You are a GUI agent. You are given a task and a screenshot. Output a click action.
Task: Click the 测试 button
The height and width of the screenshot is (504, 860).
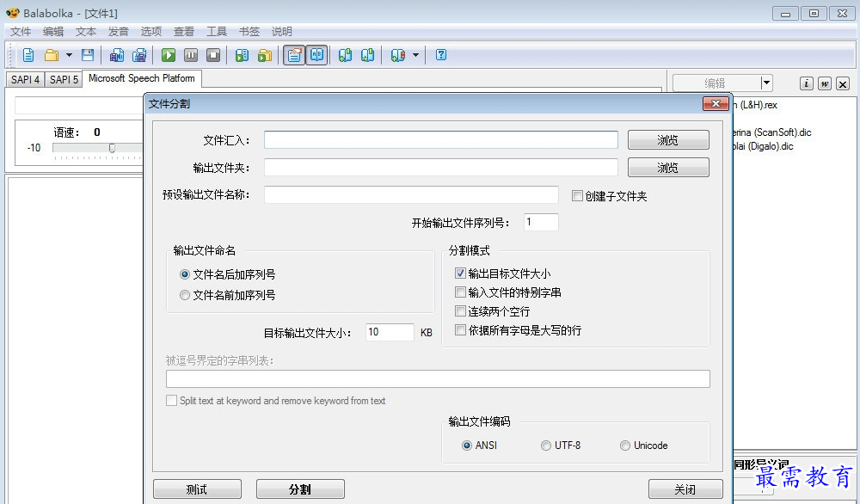(x=197, y=489)
